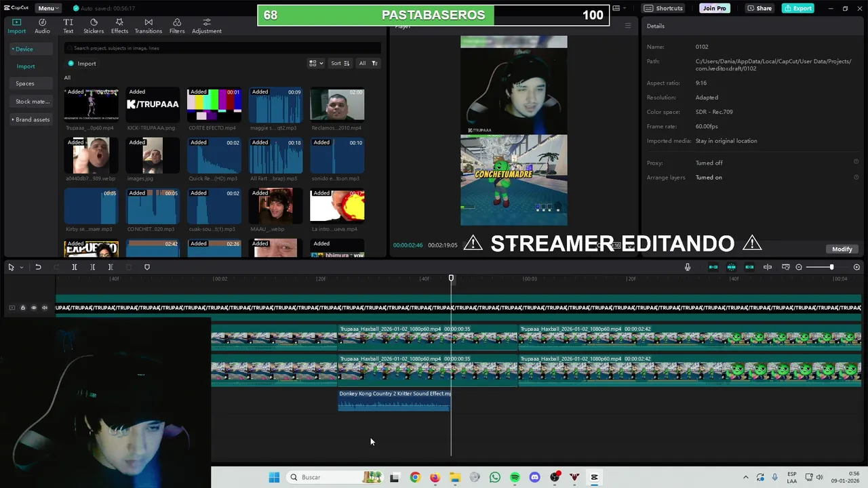Open the Adjustment tab

pos(207,26)
